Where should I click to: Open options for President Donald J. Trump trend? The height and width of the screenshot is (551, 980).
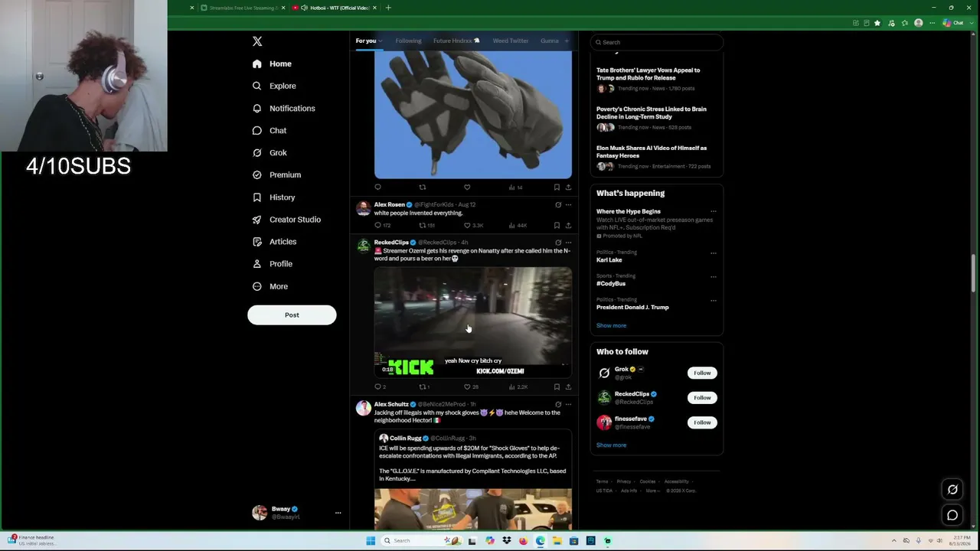point(714,300)
